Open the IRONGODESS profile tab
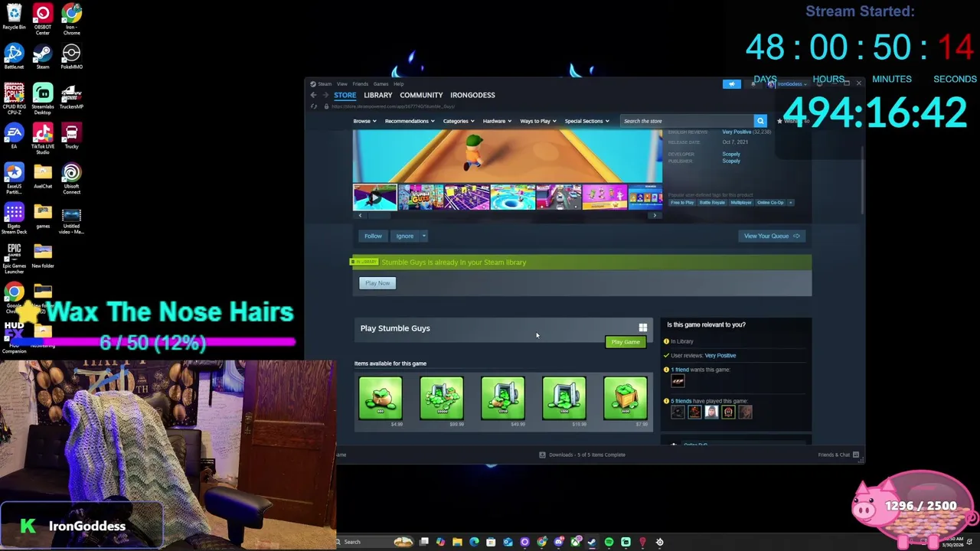Image resolution: width=980 pixels, height=551 pixels. pyautogui.click(x=472, y=95)
